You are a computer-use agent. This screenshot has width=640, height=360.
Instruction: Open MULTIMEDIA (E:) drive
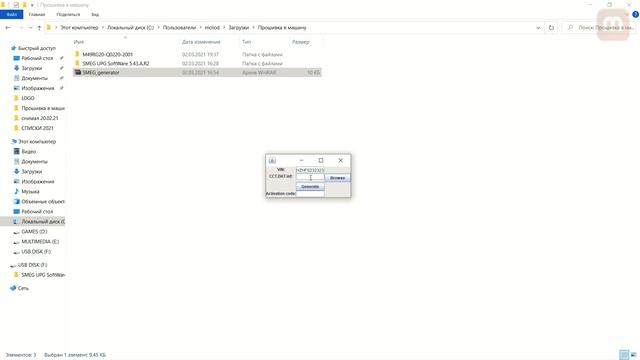click(x=40, y=242)
